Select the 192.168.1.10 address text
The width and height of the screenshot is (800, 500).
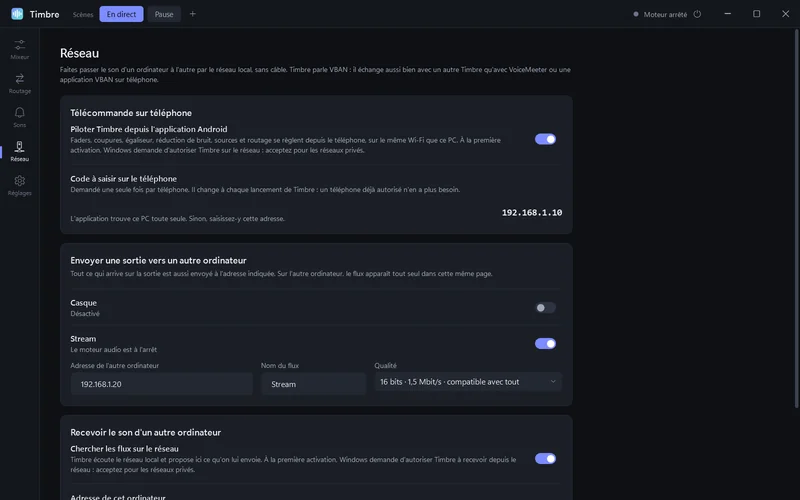(532, 213)
